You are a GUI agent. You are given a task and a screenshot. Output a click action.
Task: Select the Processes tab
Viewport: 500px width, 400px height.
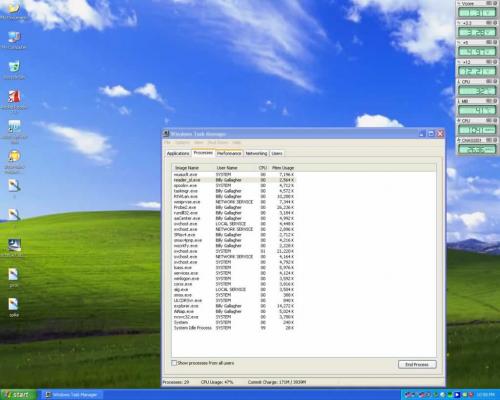click(203, 153)
